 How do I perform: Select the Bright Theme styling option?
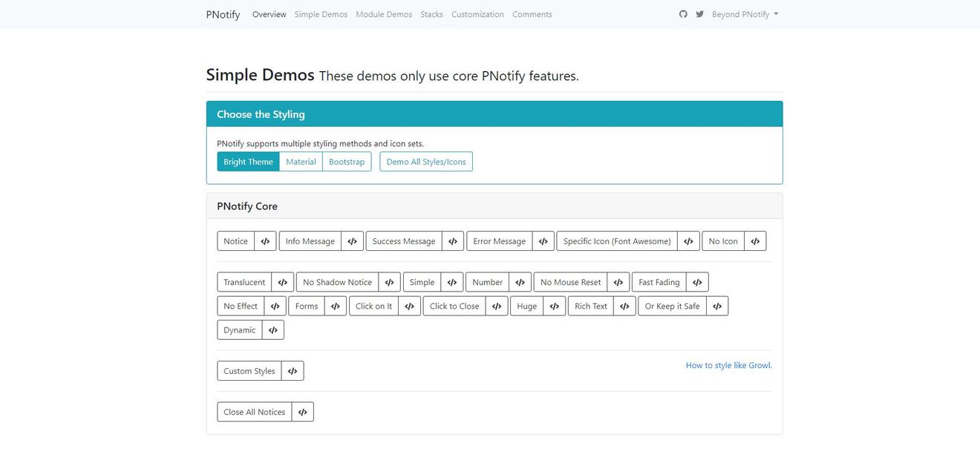click(x=248, y=162)
